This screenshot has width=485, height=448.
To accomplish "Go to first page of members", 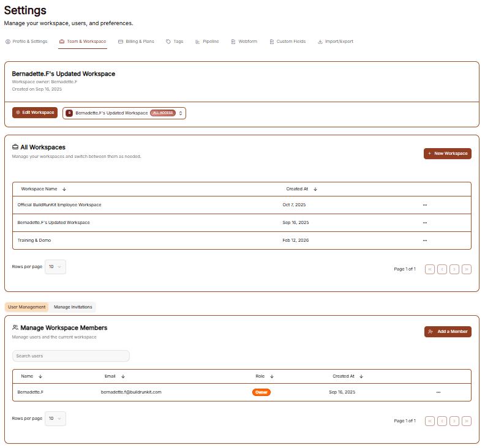I will (430, 421).
